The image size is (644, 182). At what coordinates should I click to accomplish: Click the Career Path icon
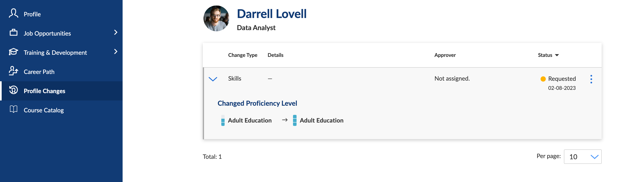13,71
